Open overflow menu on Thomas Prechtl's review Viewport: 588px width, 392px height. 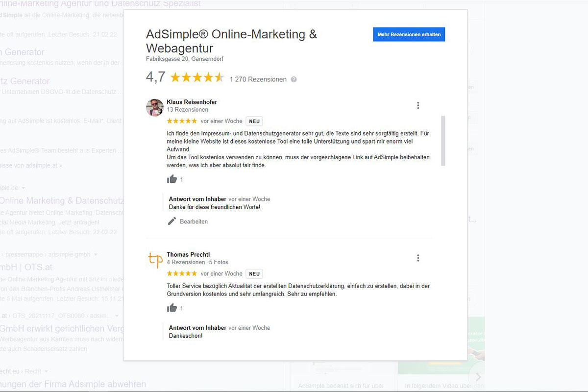point(418,258)
